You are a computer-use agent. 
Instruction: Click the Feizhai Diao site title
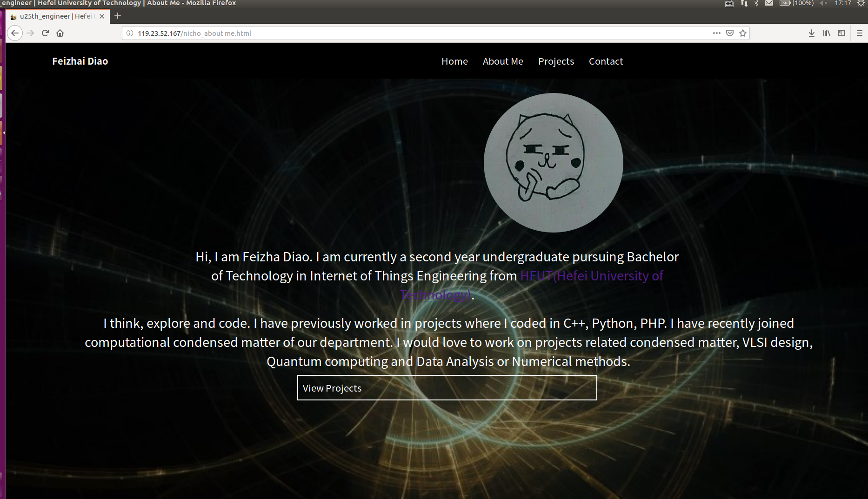pyautogui.click(x=80, y=61)
